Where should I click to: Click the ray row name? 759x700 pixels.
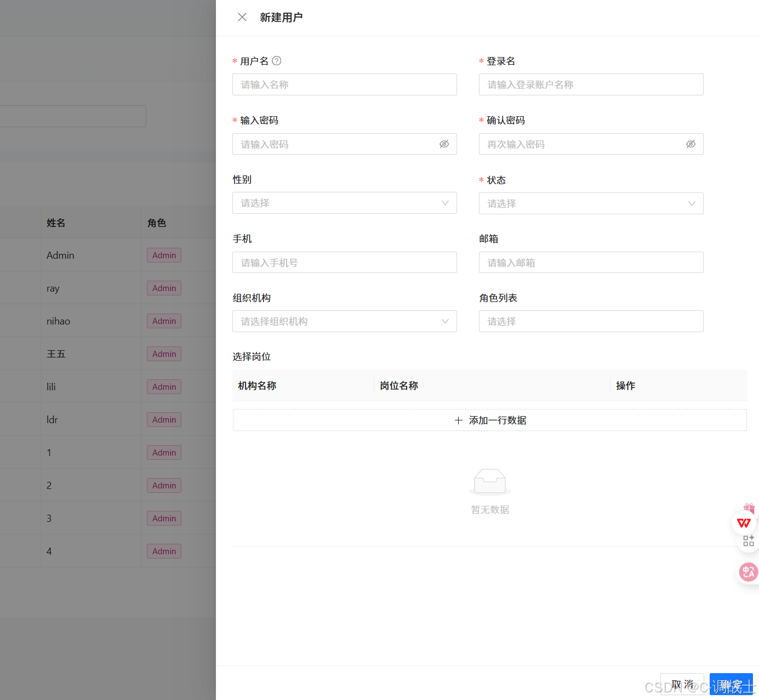[x=53, y=288]
